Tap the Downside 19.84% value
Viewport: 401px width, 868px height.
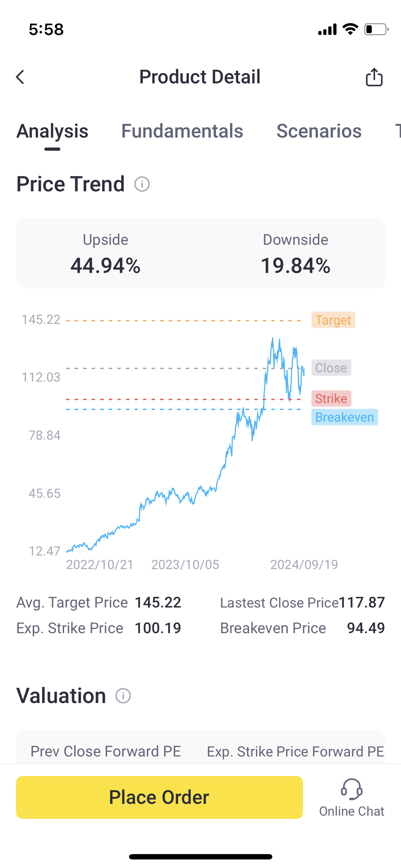pos(295,266)
